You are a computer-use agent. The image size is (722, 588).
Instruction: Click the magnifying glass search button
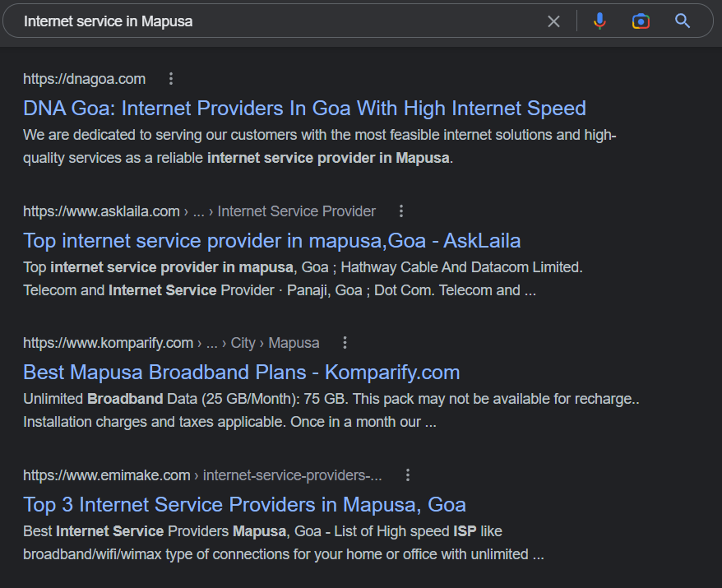(682, 21)
